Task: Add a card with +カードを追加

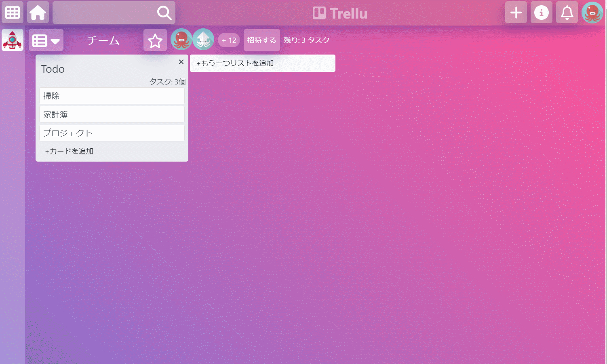Action: point(69,151)
